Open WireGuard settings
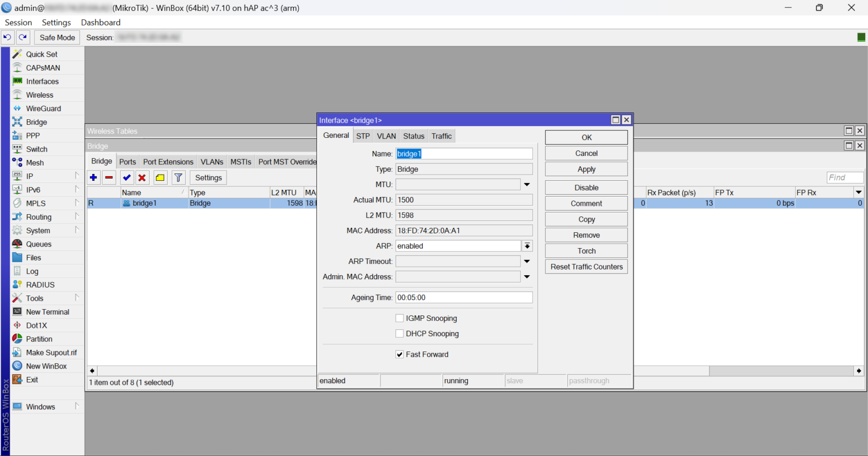The width and height of the screenshot is (868, 456). [44, 108]
